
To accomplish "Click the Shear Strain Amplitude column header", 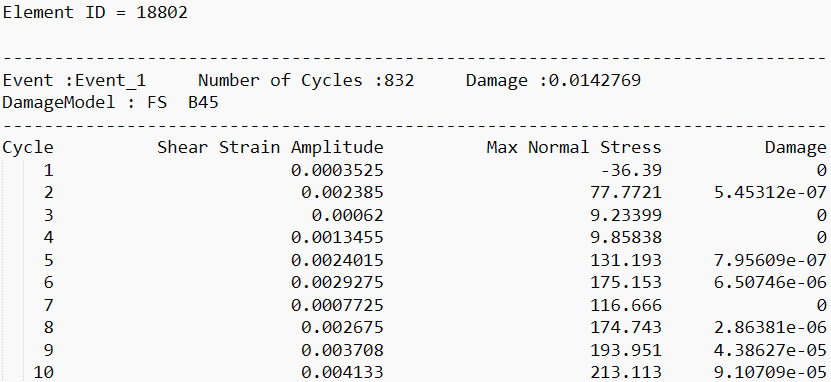I will pyautogui.click(x=270, y=147).
